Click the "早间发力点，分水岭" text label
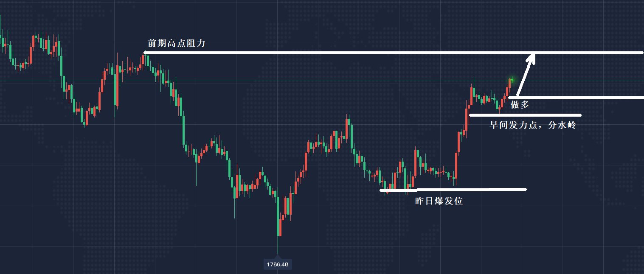644x274 pixels. [532, 125]
